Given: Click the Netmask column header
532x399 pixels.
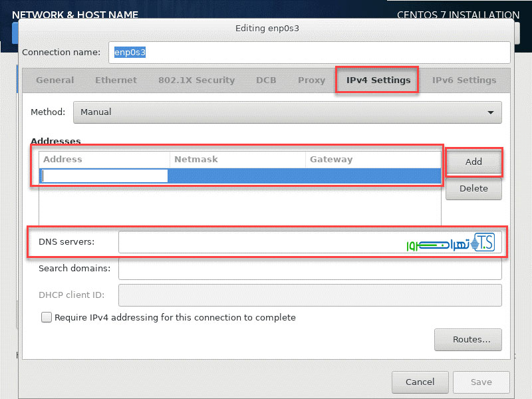Looking at the screenshot, I should coord(237,160).
